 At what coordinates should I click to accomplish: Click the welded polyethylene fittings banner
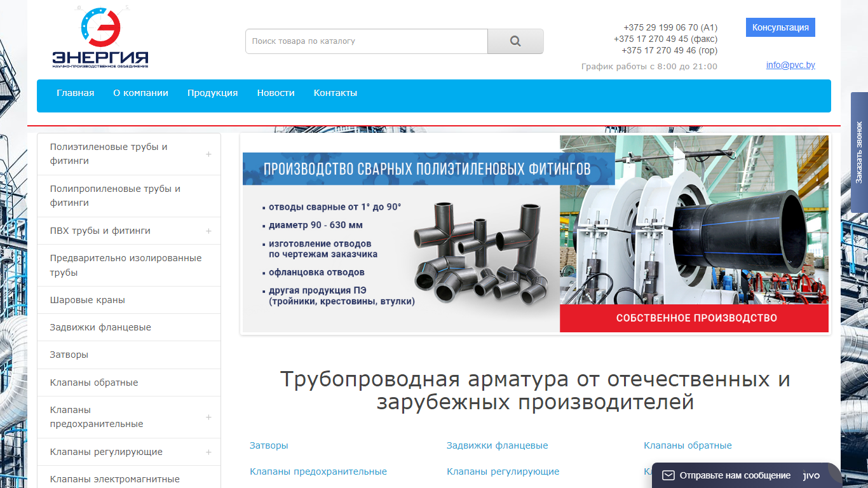pyautogui.click(x=535, y=234)
